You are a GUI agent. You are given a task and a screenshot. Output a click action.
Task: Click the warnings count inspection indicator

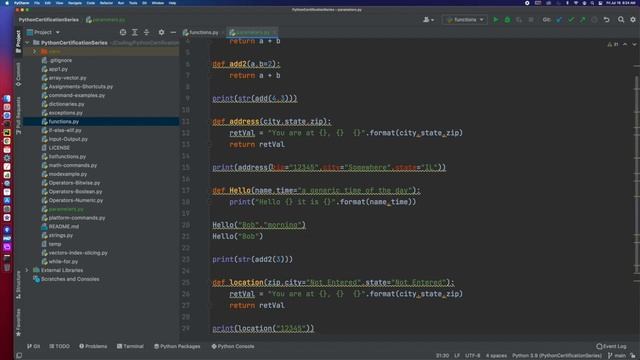(x=613, y=44)
